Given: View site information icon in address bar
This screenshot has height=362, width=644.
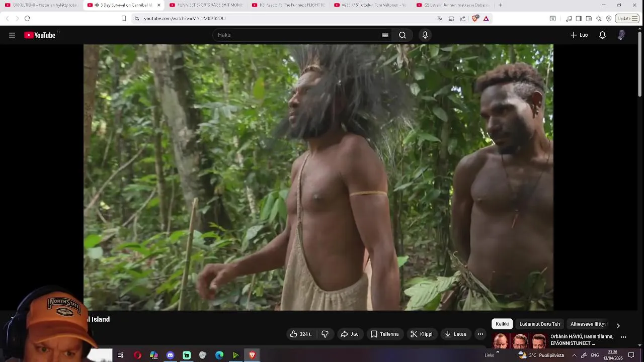Looking at the screenshot, I should [x=136, y=19].
